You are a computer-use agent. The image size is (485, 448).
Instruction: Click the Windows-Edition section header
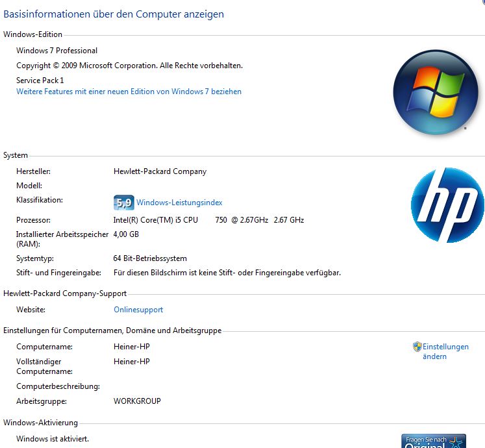(32, 34)
